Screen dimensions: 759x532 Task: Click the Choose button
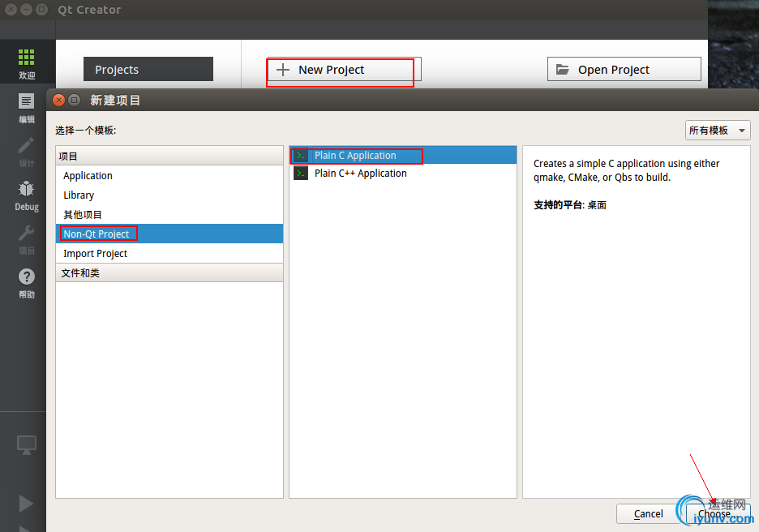click(x=718, y=513)
